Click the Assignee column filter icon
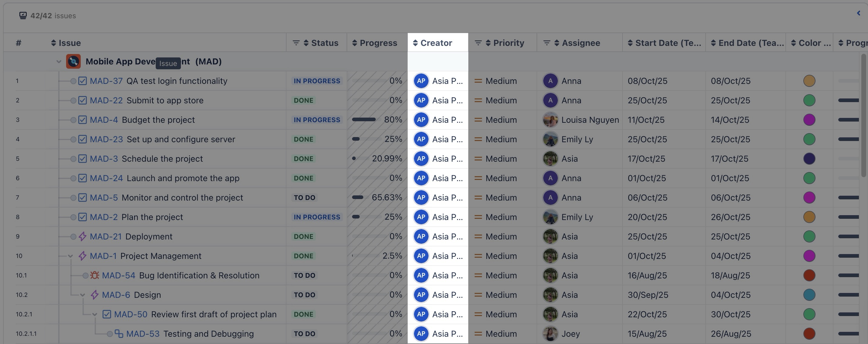The width and height of the screenshot is (868, 344). pyautogui.click(x=547, y=43)
